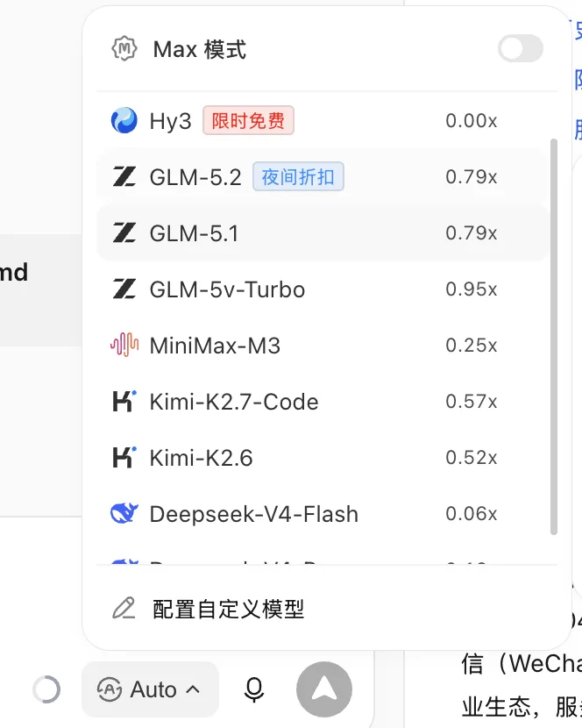The image size is (582, 728).
Task: Click the MiniMax waveform logo icon
Action: [x=124, y=345]
